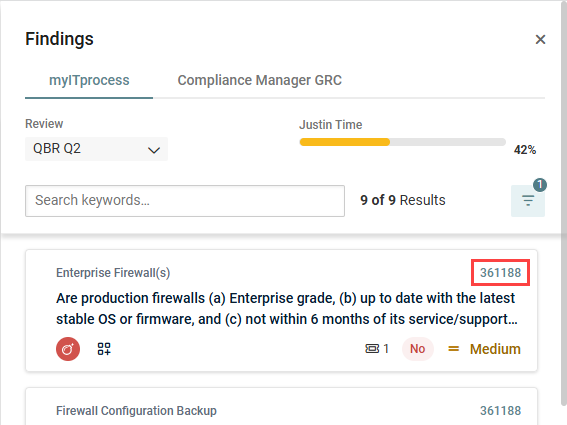Click the Medium priority equals icon
567x425 pixels.
pyautogui.click(x=453, y=349)
